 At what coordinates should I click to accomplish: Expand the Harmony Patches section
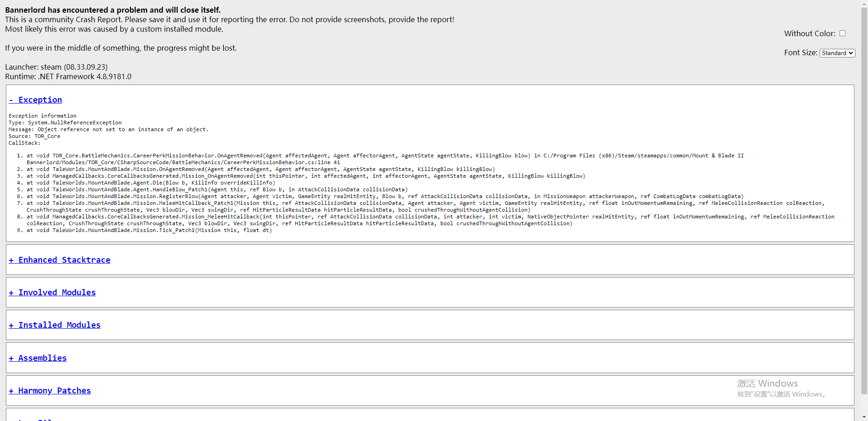point(50,391)
